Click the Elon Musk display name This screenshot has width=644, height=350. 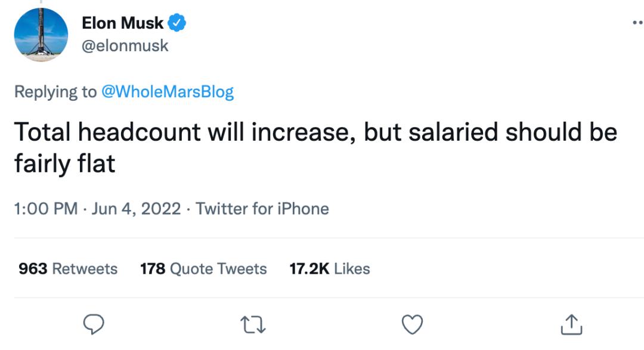[x=122, y=23]
